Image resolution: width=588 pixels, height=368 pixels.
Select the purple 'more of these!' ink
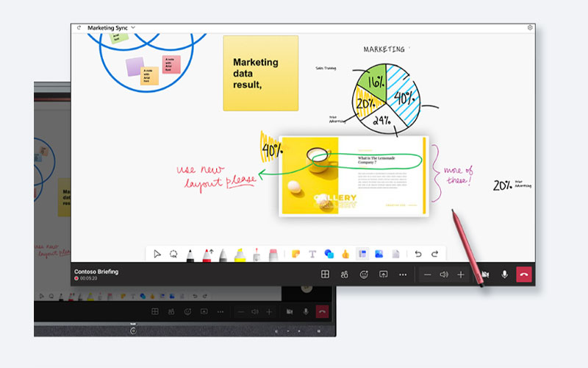tap(458, 175)
